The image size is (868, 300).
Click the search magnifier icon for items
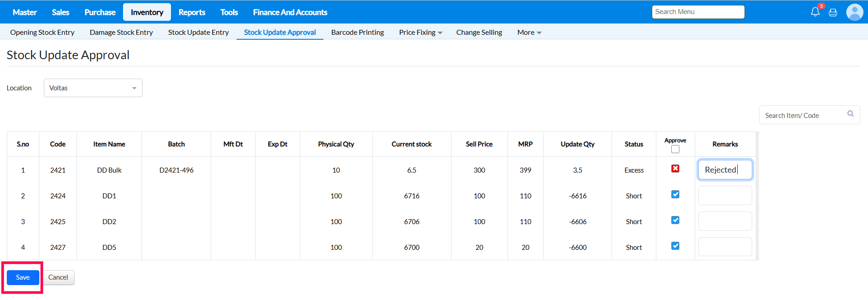pyautogui.click(x=850, y=114)
